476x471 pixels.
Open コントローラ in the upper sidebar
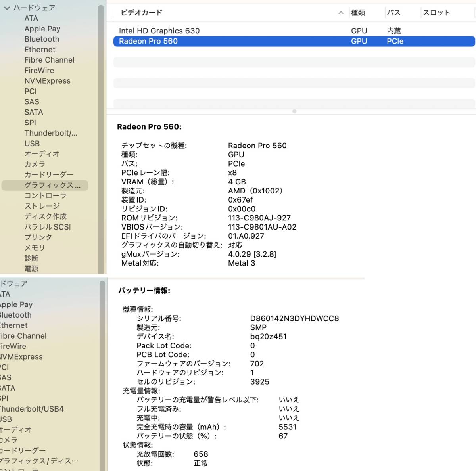[x=45, y=195]
